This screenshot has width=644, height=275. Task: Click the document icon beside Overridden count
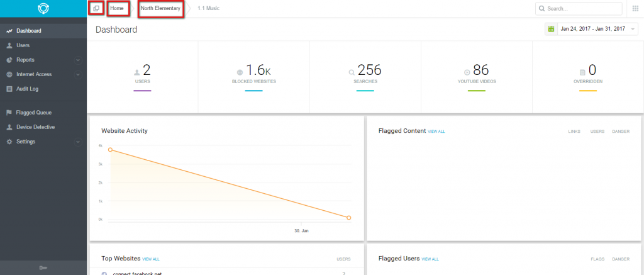[582, 73]
